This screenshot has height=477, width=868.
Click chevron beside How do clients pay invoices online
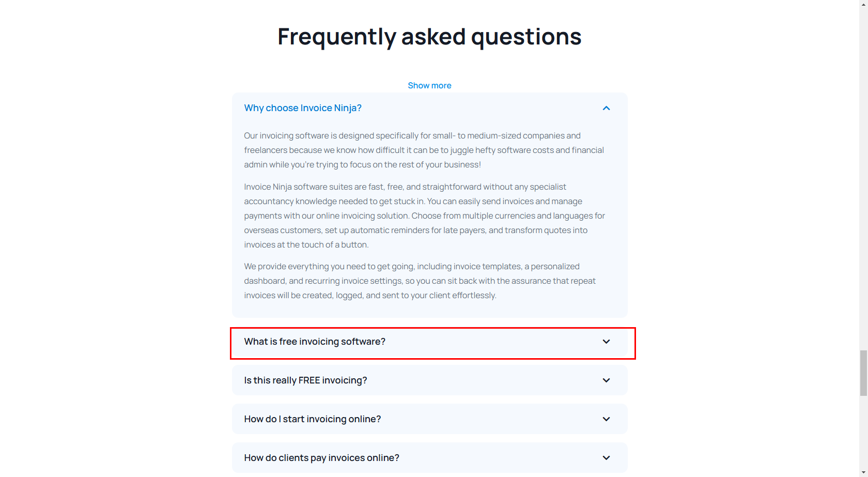tap(606, 458)
